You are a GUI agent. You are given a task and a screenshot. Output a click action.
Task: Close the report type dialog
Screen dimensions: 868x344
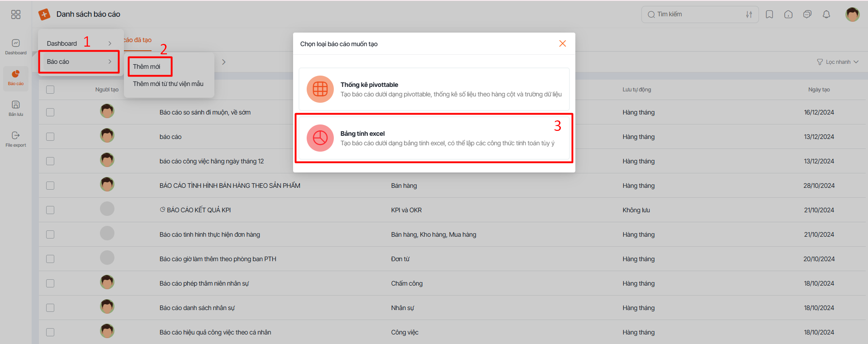click(x=562, y=43)
